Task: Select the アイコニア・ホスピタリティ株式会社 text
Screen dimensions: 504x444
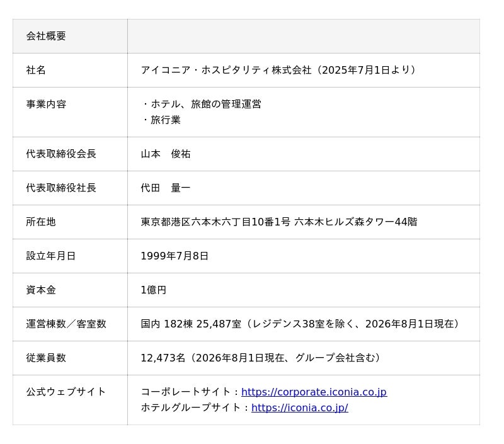Action: pos(226,70)
